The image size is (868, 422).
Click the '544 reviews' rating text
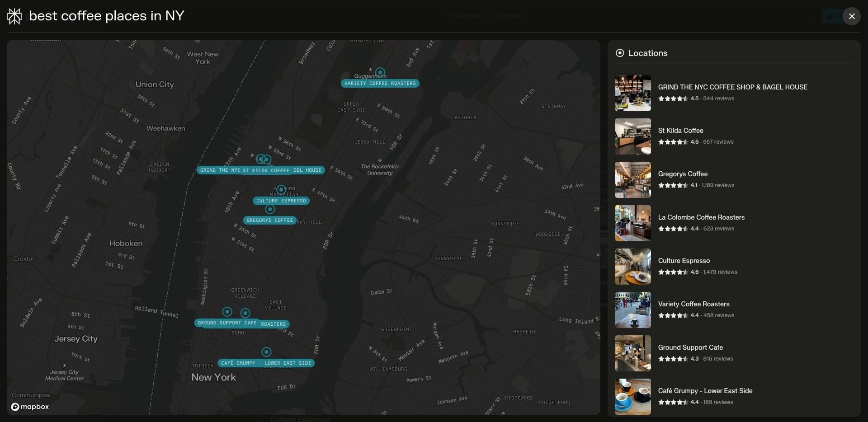[719, 98]
